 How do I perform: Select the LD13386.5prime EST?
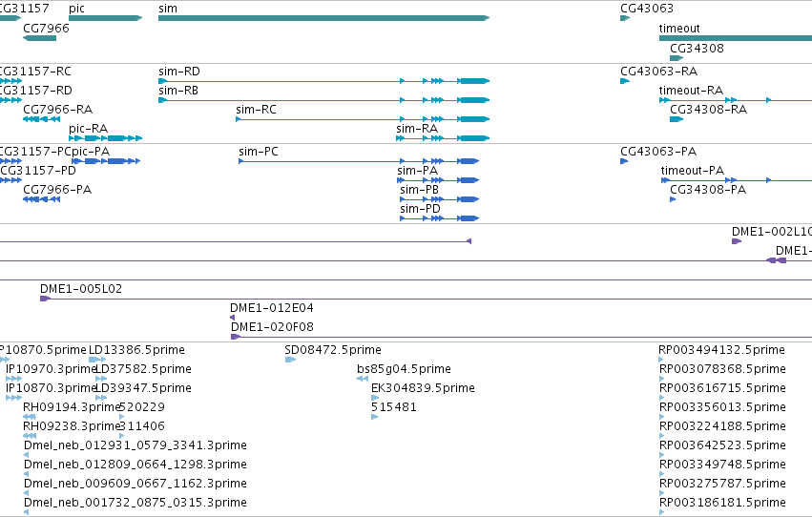pyautogui.click(x=97, y=360)
